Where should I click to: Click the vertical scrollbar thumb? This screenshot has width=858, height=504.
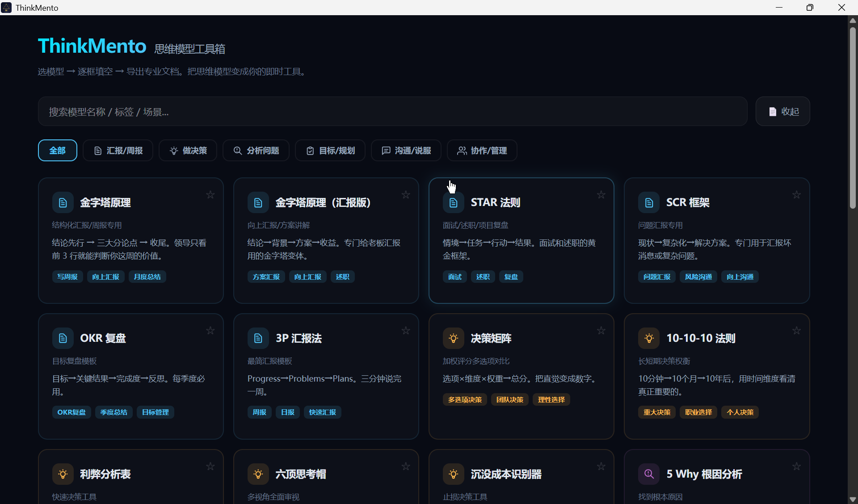point(853,118)
